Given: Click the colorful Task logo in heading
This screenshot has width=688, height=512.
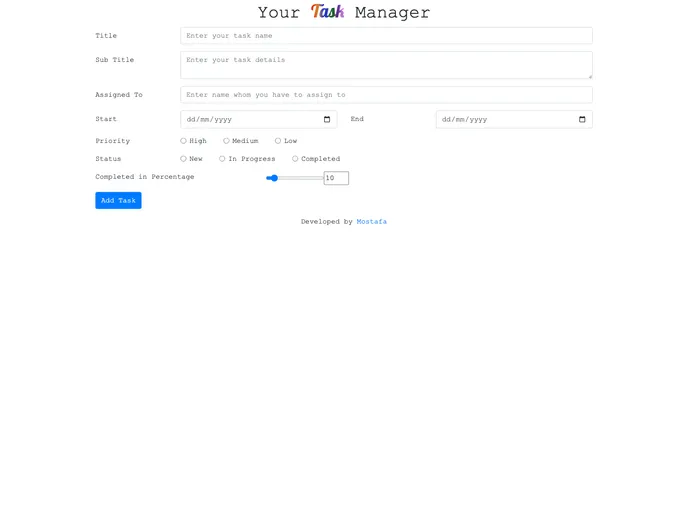Looking at the screenshot, I should (327, 12).
